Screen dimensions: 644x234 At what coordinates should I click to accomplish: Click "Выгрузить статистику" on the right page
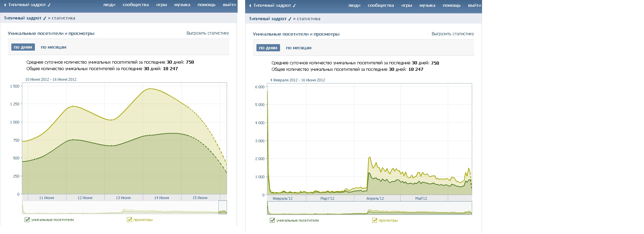453,34
